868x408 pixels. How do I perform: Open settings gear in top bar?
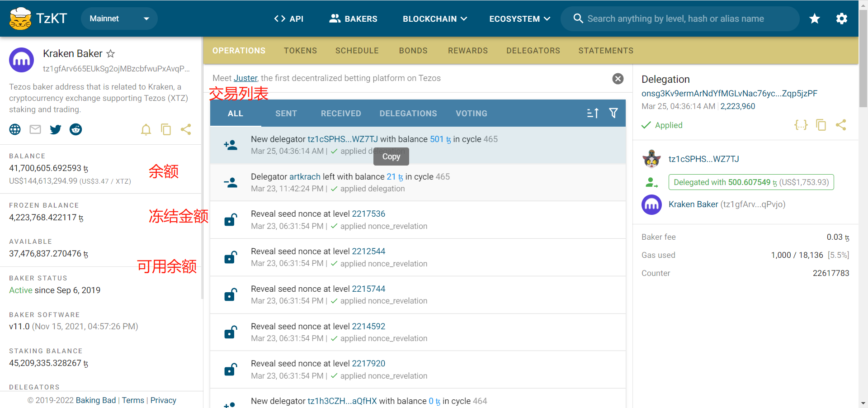pos(841,19)
